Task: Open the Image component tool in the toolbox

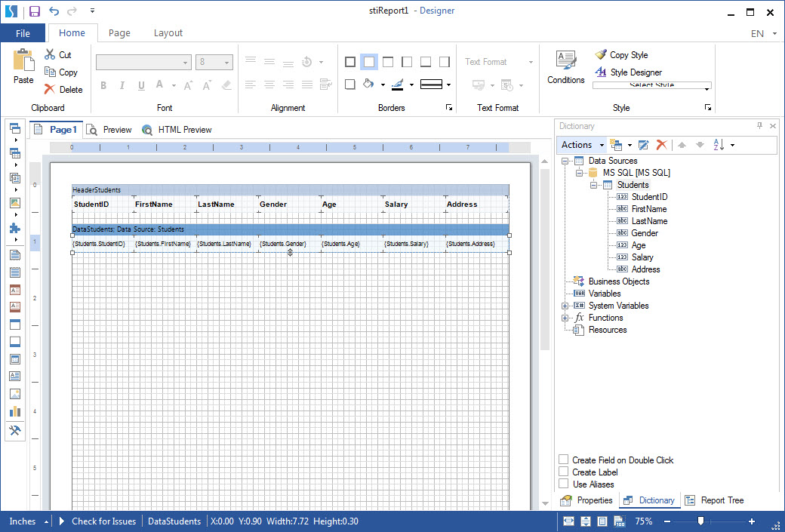Action: 15,393
